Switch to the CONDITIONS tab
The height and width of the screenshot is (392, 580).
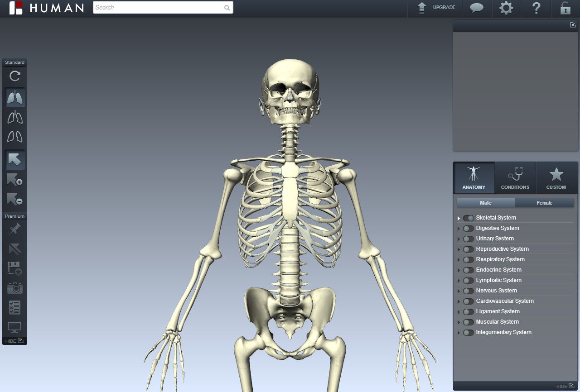point(515,177)
